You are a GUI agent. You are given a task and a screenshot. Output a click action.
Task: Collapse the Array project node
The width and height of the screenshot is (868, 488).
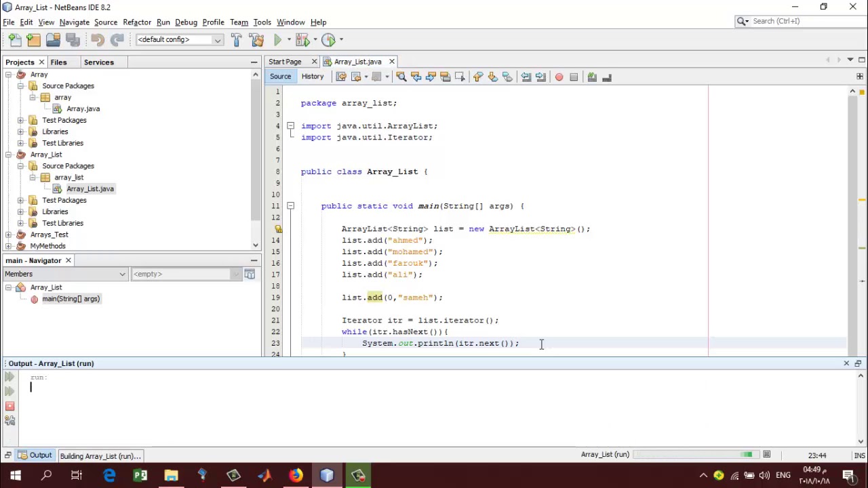tap(8, 75)
